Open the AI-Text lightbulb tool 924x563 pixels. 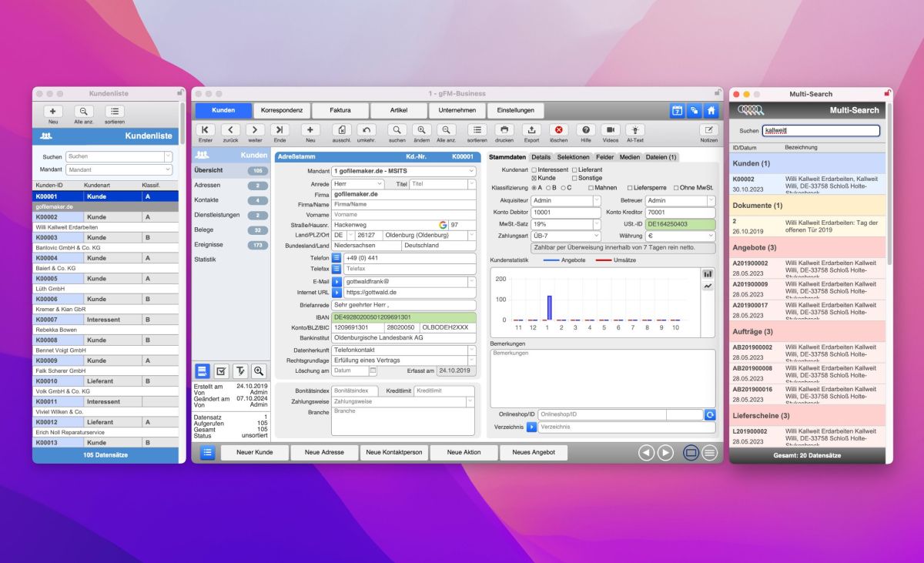coord(635,130)
